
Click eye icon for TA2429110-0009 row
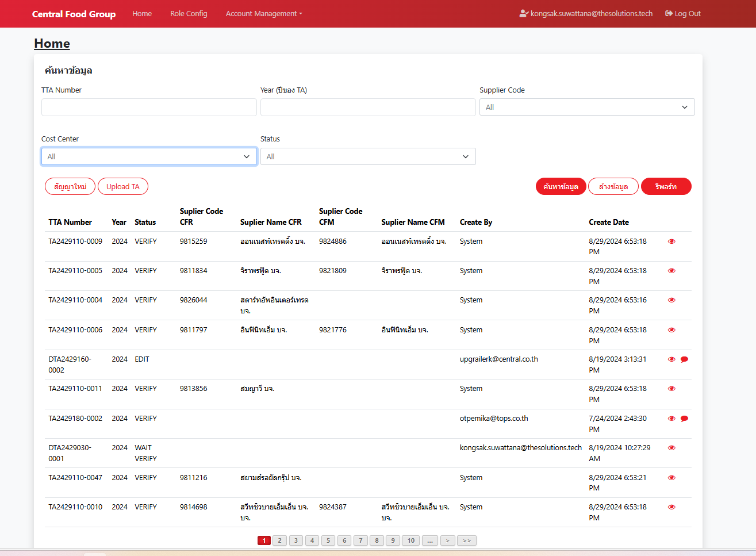(671, 241)
